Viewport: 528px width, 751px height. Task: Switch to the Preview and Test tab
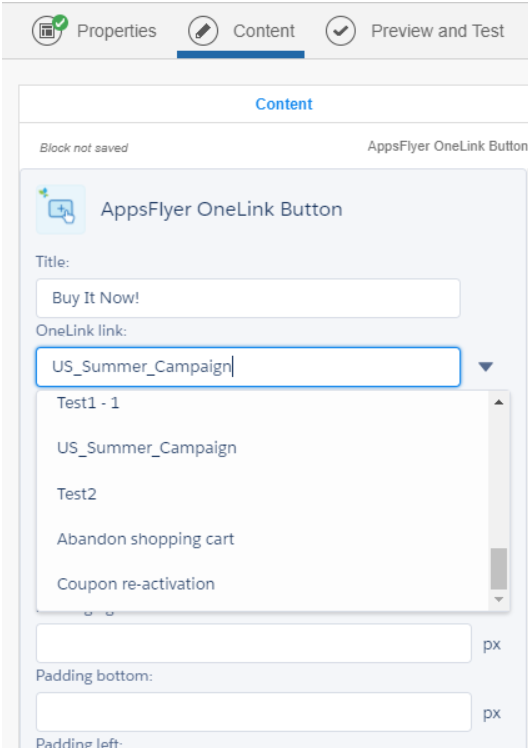click(x=415, y=31)
